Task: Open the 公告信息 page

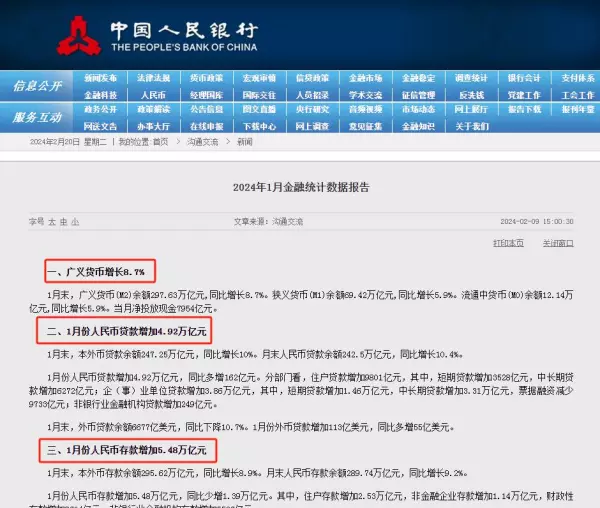Action: click(x=207, y=109)
